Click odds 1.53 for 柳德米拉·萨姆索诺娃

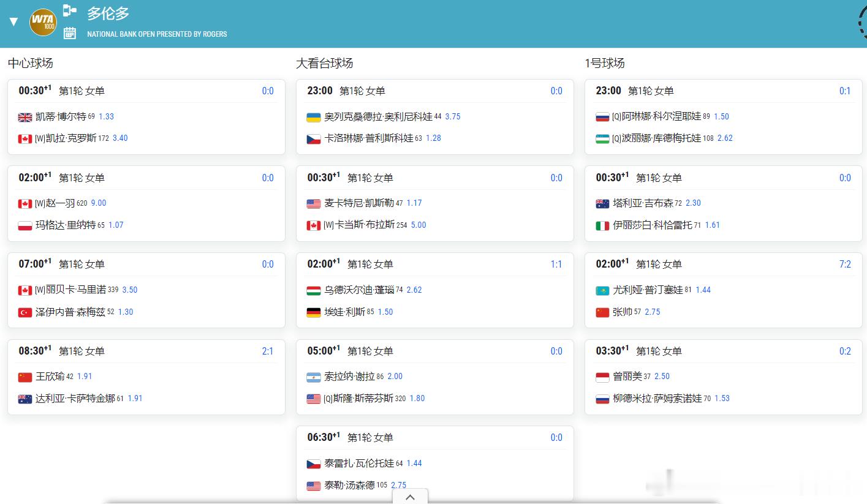pyautogui.click(x=722, y=398)
